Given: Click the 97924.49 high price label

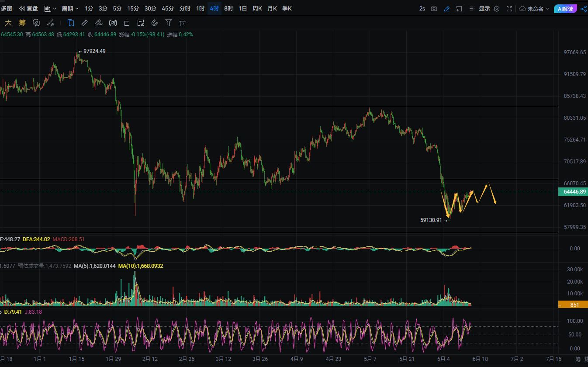Looking at the screenshot, I should (x=94, y=51).
